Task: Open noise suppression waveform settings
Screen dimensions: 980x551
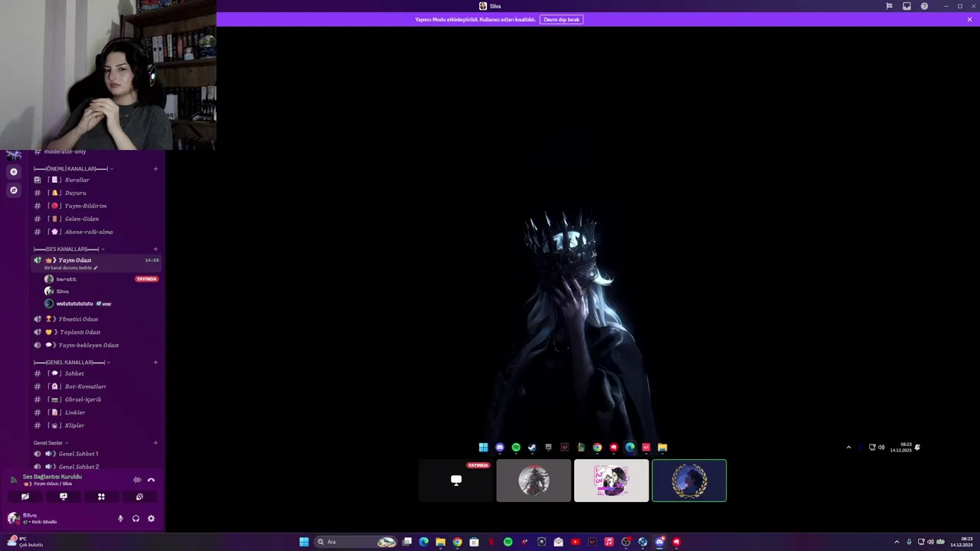Action: coord(137,480)
